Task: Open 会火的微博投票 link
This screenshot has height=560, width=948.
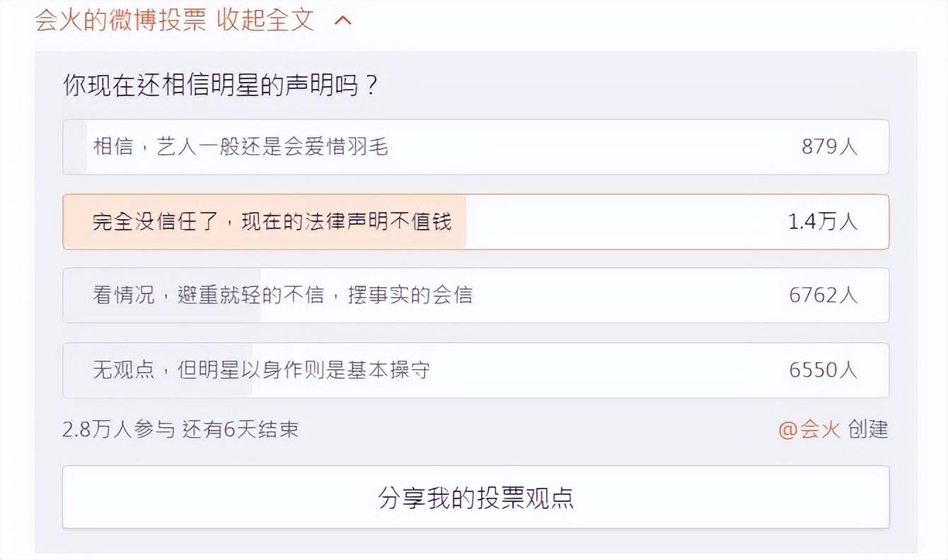Action: (120, 20)
